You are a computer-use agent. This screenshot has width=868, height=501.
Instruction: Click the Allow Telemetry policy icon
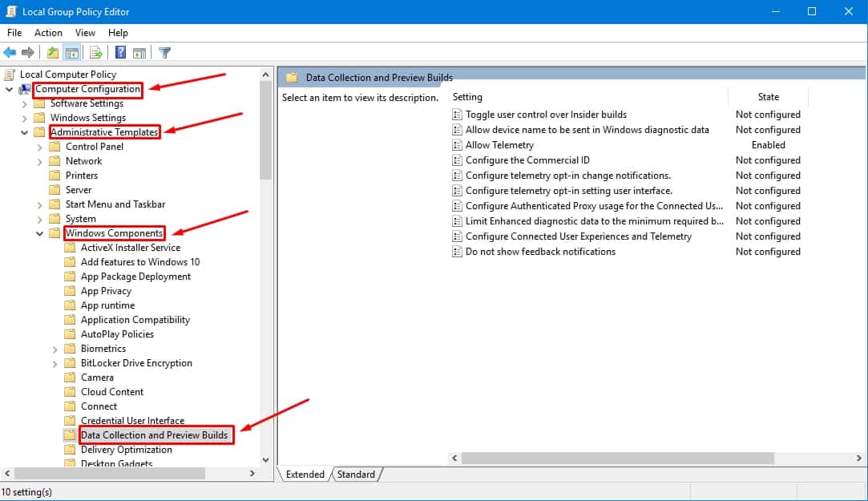click(457, 145)
